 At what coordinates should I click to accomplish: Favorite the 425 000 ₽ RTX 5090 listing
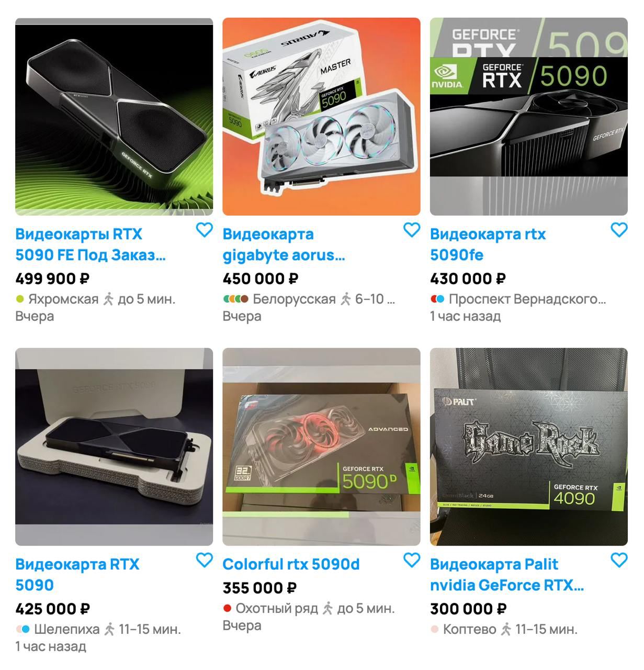204,560
